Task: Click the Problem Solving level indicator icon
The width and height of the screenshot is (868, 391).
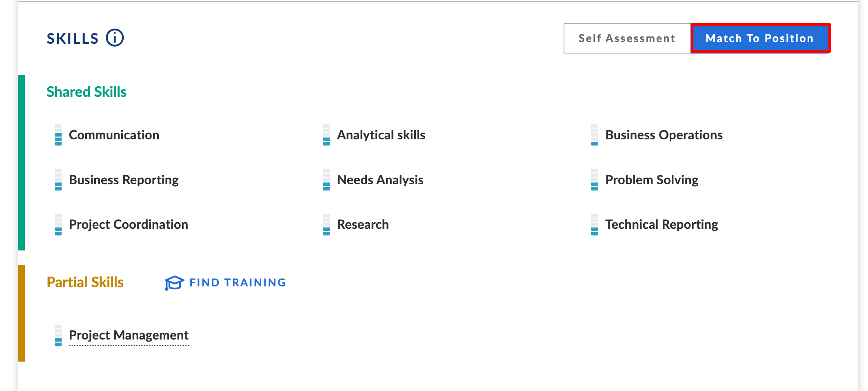Action: (595, 180)
